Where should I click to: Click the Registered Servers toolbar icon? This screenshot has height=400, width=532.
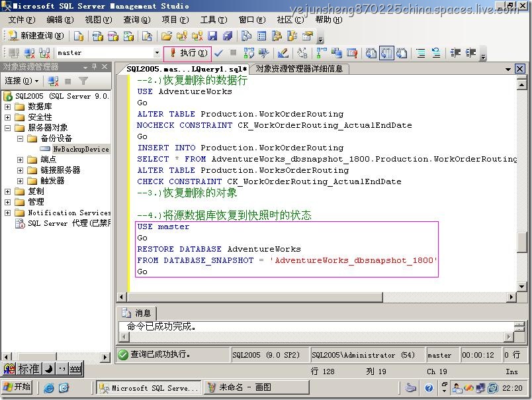[x=246, y=36]
